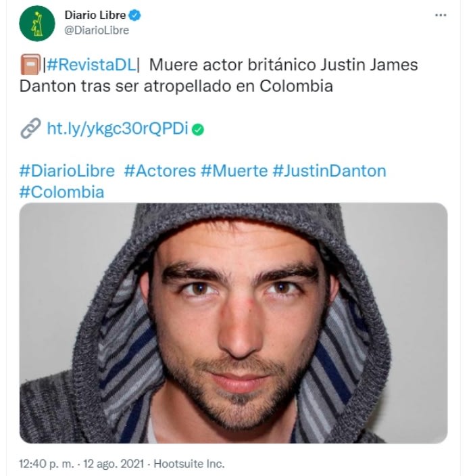Click the blue verified badge beside Diario Libre
Viewport: 473px width, 476px height.
tap(135, 15)
